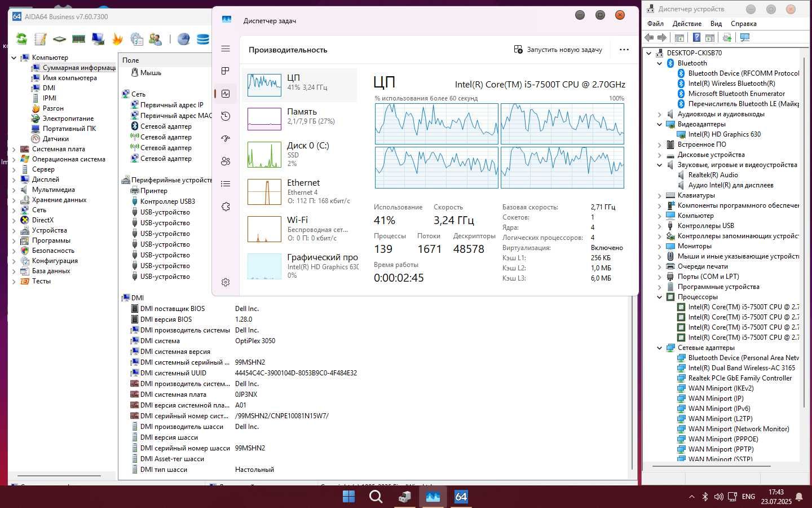The width and height of the screenshot is (812, 508).
Task: Select the Wi-Fi performance tab
Action: click(301, 229)
